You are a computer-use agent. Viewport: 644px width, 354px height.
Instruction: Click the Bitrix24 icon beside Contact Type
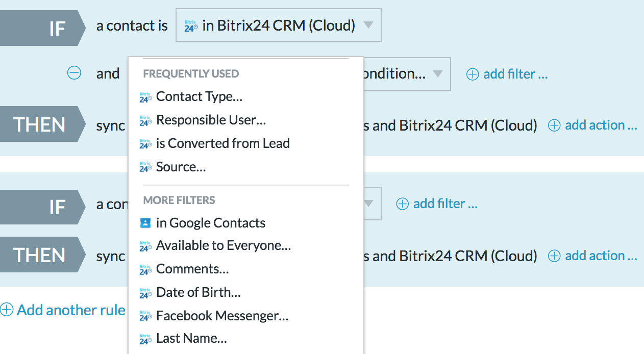point(146,97)
